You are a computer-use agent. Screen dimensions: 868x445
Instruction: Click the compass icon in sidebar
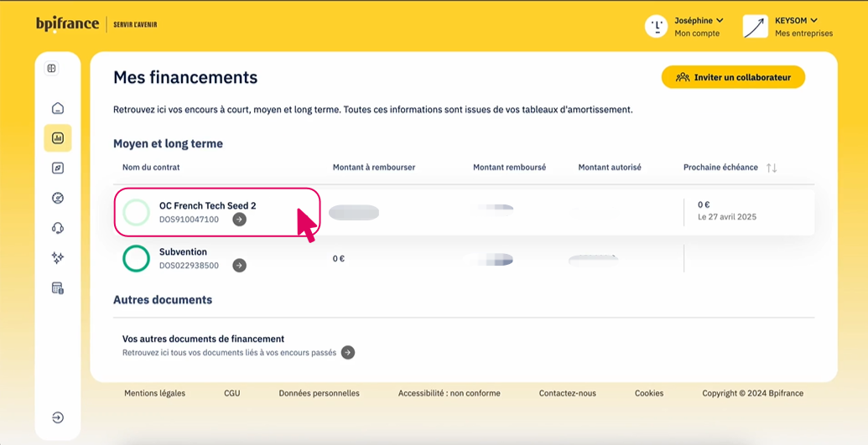click(x=58, y=168)
